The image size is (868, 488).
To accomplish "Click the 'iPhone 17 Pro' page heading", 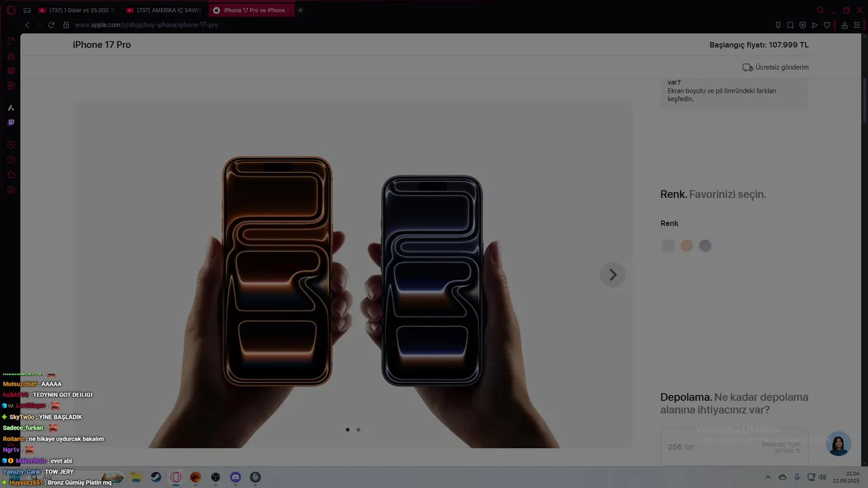I will click(102, 45).
